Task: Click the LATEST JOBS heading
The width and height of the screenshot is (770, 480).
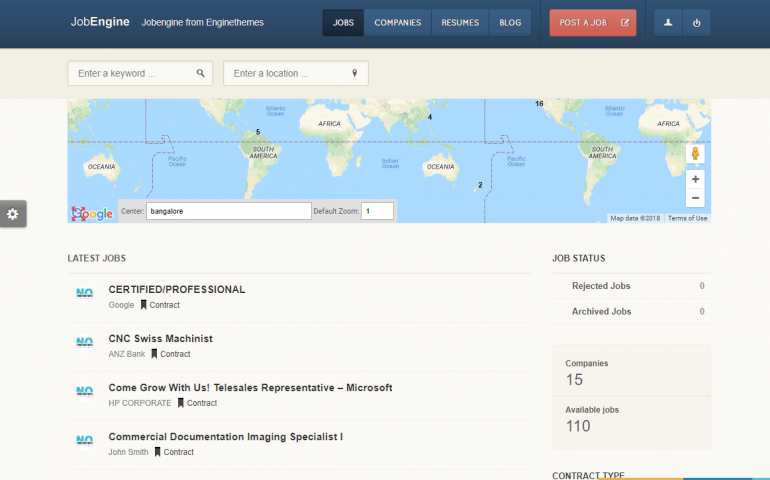Action: click(x=97, y=258)
